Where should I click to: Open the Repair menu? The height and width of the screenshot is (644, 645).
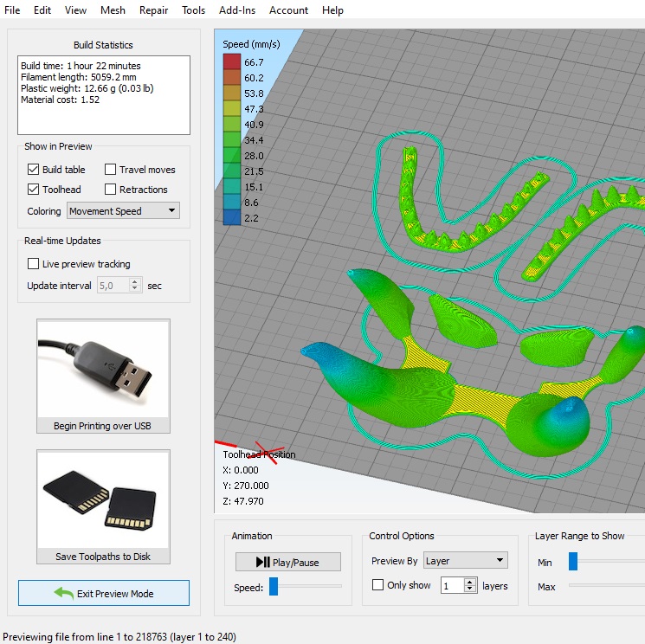tap(153, 10)
